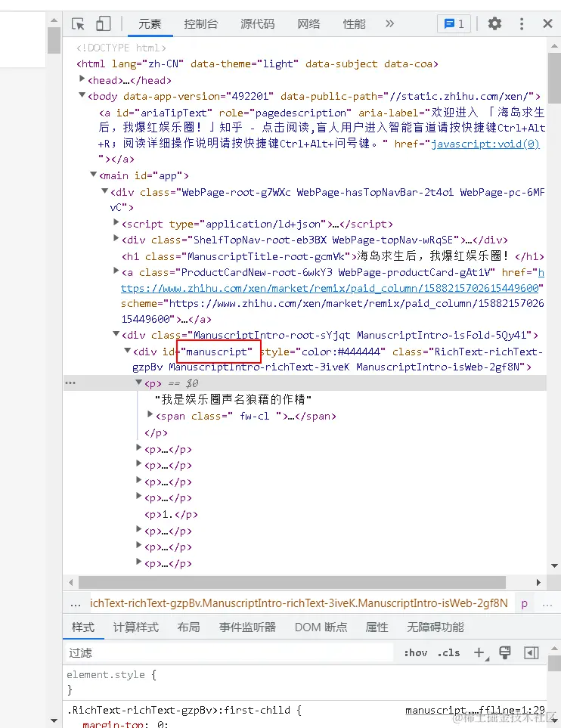Expand the head element node
Image resolution: width=561 pixels, height=728 pixels.
82,79
